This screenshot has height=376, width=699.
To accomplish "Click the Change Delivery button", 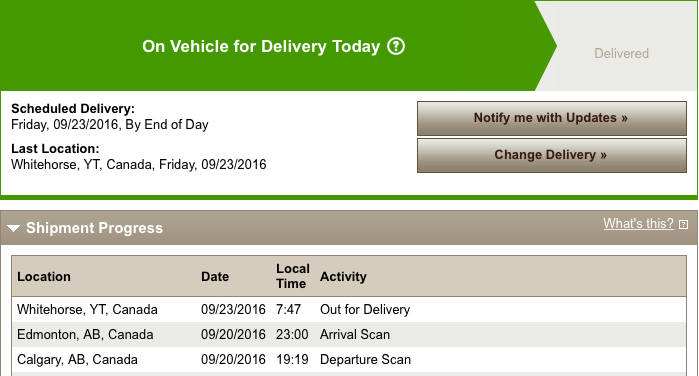I will tap(551, 155).
